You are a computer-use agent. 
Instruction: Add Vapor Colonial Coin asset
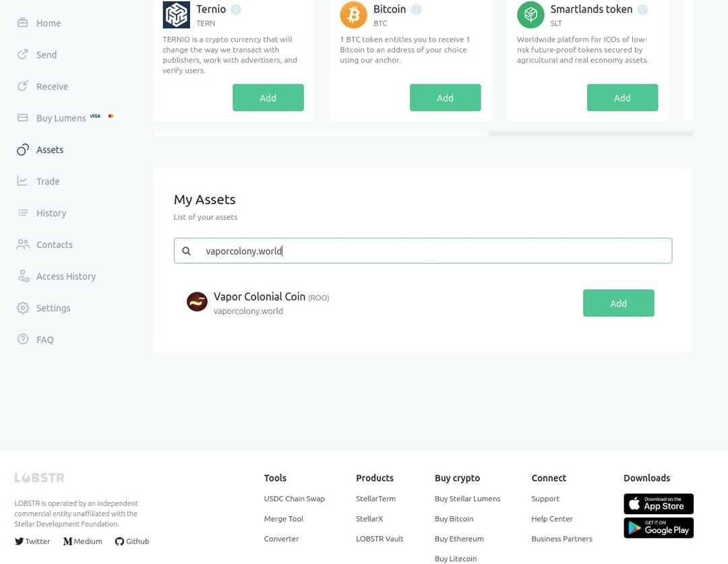pyautogui.click(x=618, y=303)
